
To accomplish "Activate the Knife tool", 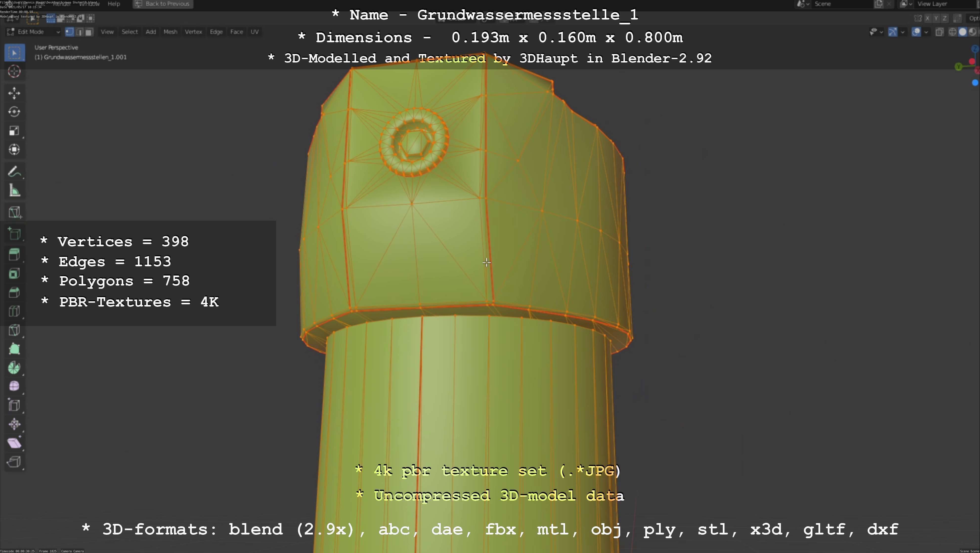I will coord(14,330).
